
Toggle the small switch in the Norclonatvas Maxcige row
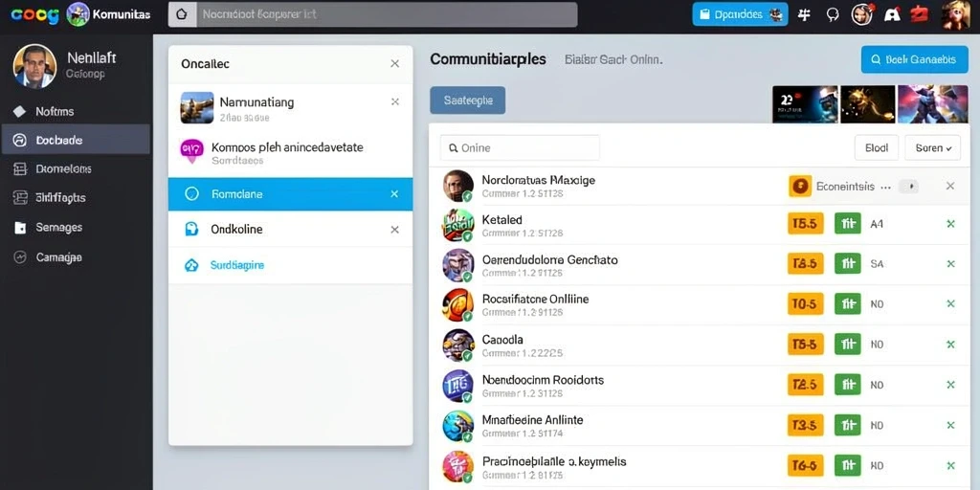tap(907, 187)
